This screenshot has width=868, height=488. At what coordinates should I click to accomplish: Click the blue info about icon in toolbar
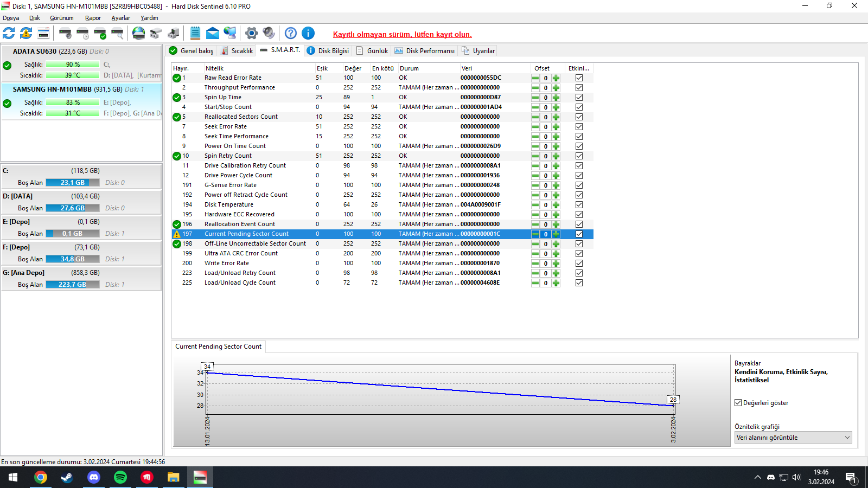[308, 34]
